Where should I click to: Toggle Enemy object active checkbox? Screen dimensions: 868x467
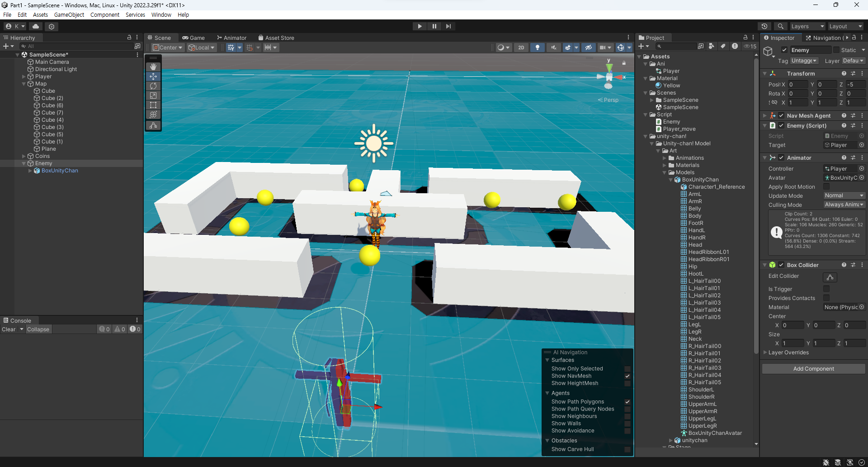[784, 50]
